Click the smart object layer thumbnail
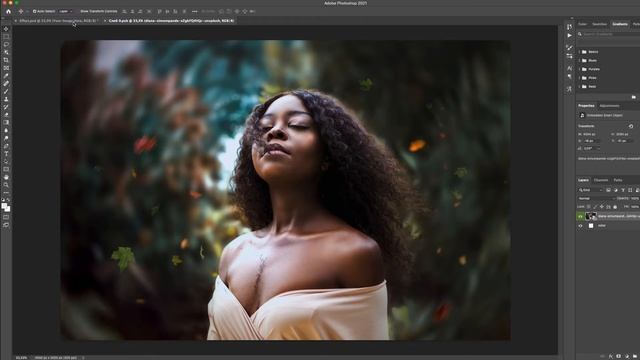 click(x=591, y=216)
